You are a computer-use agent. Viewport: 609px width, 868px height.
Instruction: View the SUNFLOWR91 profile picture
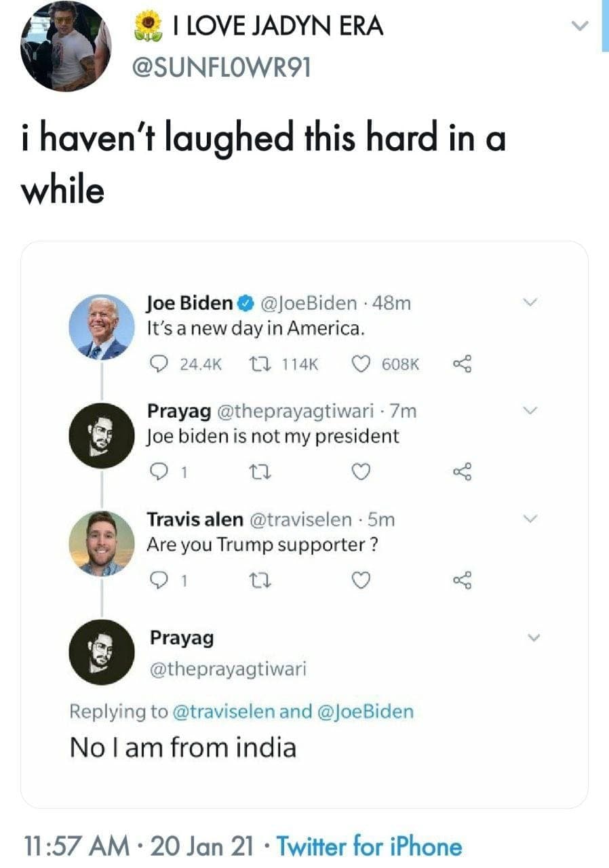pos(66,47)
